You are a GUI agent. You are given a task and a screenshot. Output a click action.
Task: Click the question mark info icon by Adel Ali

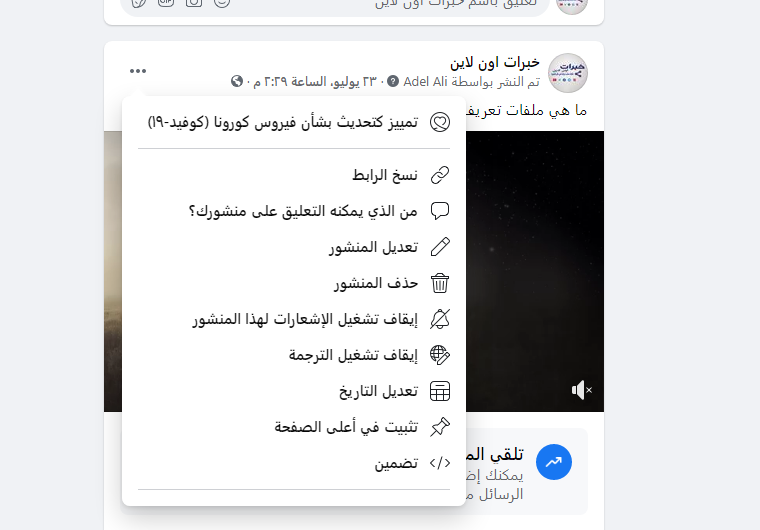393,81
